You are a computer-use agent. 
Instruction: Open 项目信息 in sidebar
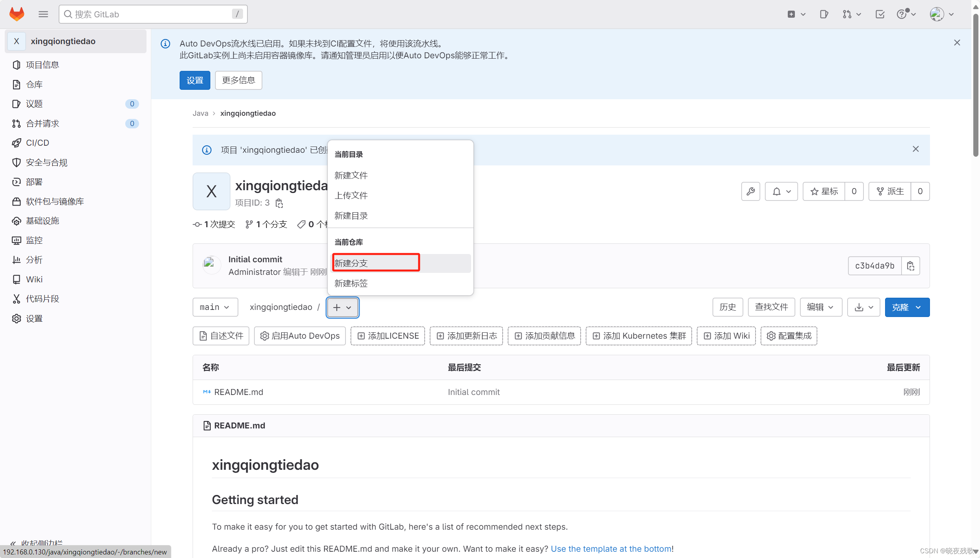75,65
